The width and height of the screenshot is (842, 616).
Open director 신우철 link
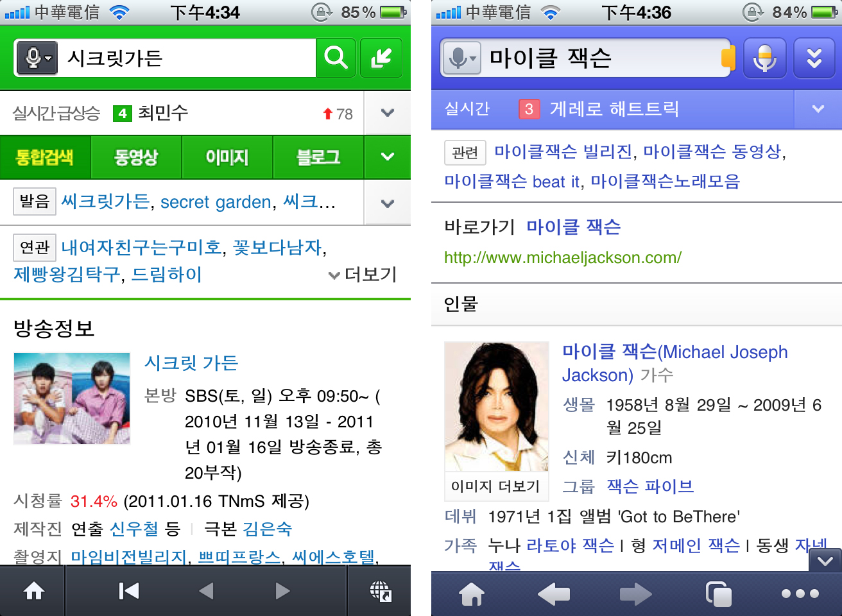point(134,529)
